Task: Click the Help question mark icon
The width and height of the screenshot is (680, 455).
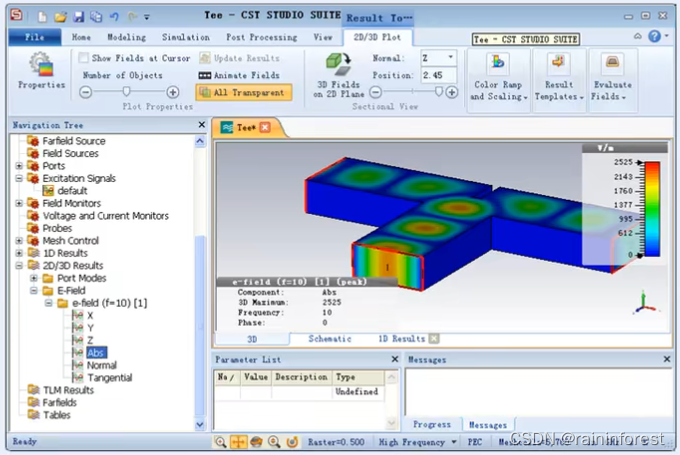Action: click(654, 36)
